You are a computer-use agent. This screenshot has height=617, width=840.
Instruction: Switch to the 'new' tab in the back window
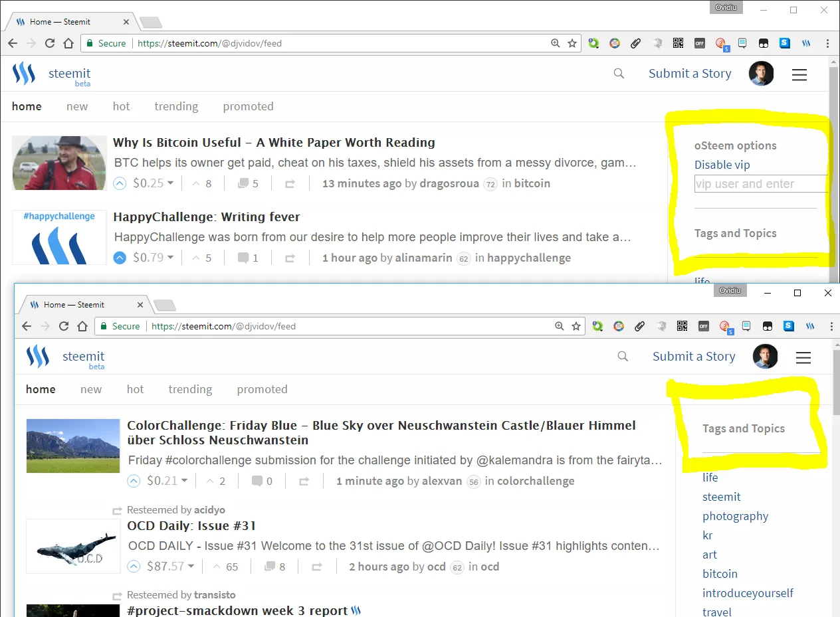(x=77, y=106)
